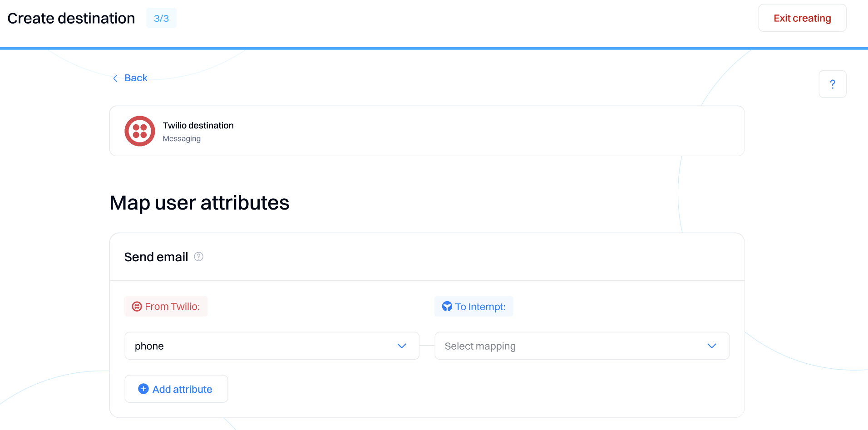Click the small Twilio icon in From Twilio label
This screenshot has height=430, width=868.
(137, 307)
